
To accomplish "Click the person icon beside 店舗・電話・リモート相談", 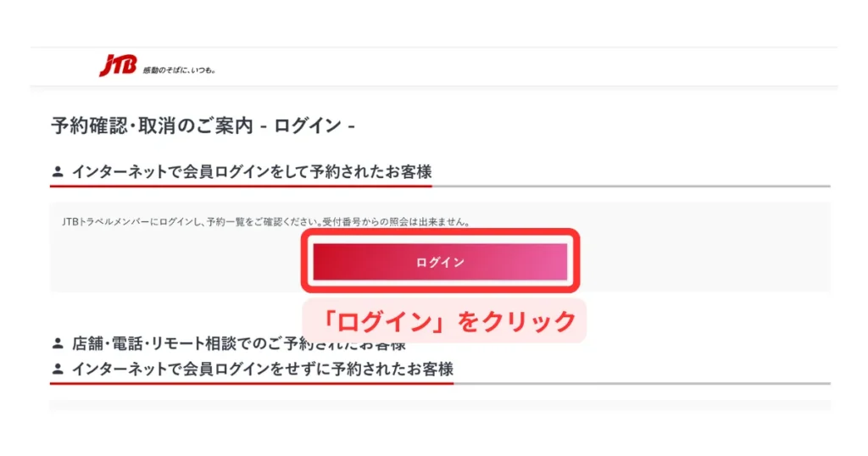I will click(x=58, y=343).
